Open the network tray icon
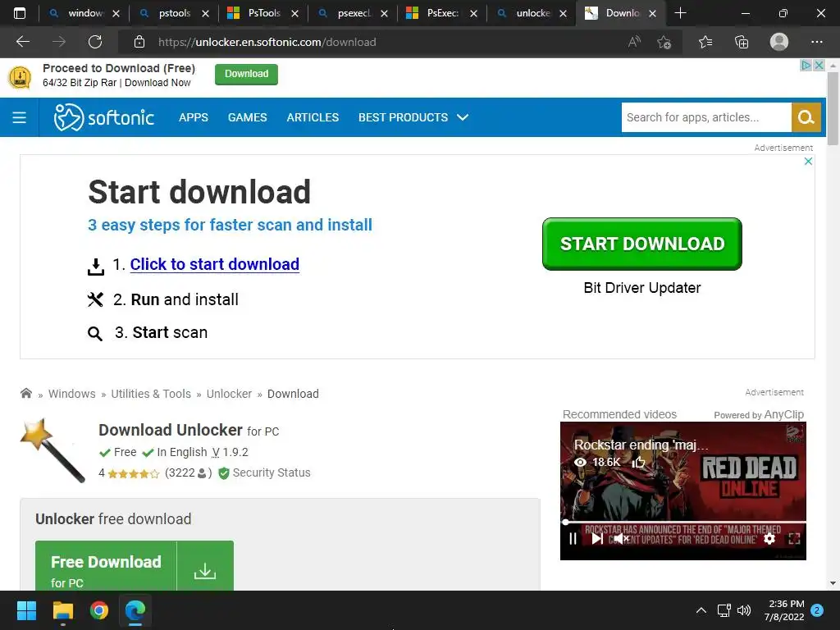Viewport: 840px width, 630px height. 724,610
